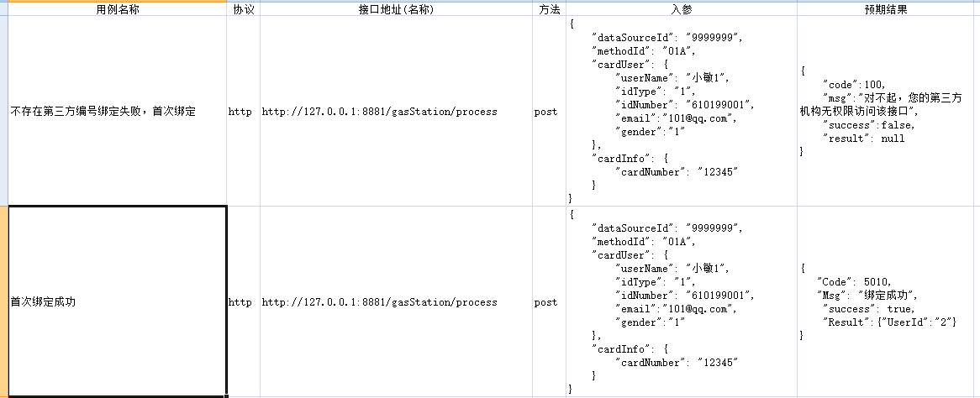Viewport: 980px width, 398px height.
Task: Select the 方法 header cell
Action: pos(549,9)
